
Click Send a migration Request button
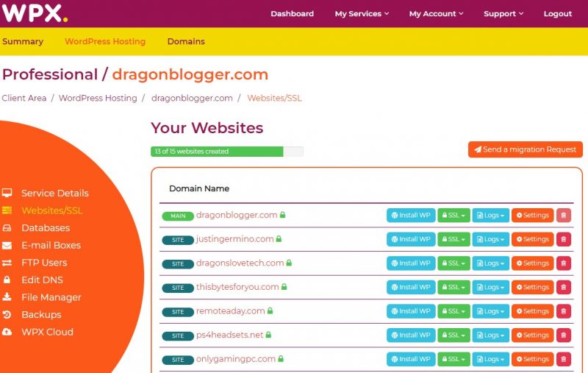(525, 149)
